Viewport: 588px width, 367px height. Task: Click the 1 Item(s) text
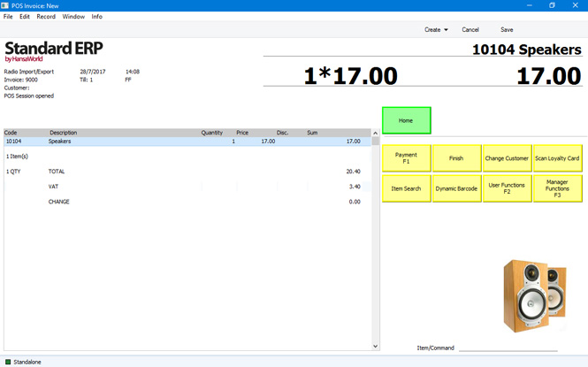coord(17,157)
